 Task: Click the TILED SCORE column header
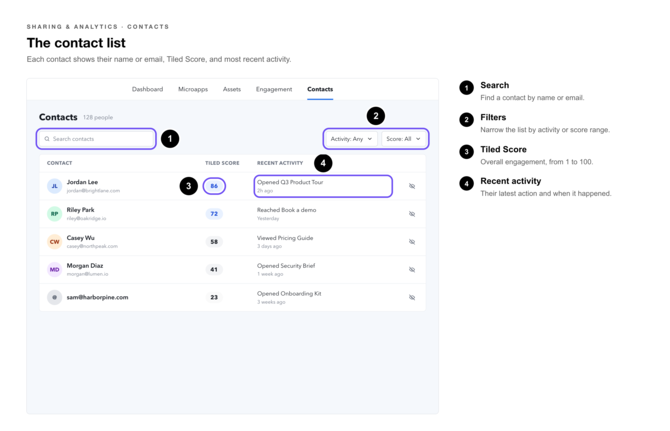click(x=222, y=163)
